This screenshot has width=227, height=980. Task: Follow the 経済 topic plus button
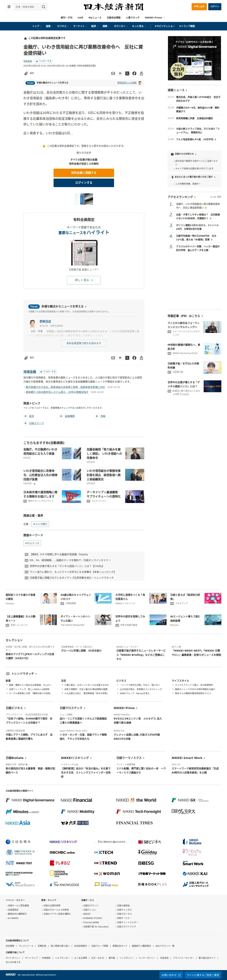[25, 416]
